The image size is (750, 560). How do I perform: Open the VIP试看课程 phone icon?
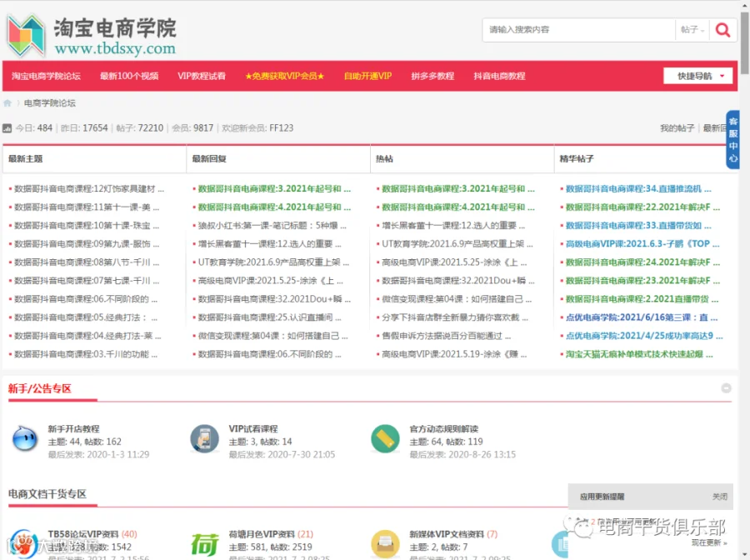coord(205,438)
